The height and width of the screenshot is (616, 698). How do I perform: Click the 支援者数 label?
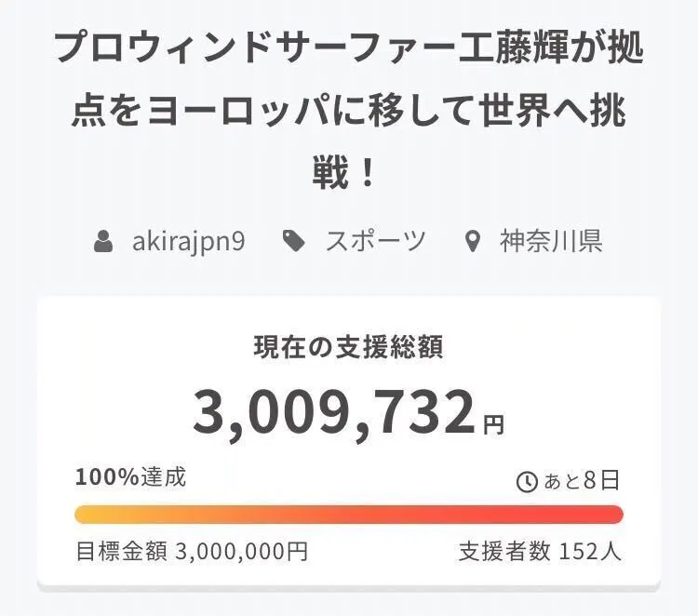(504, 551)
